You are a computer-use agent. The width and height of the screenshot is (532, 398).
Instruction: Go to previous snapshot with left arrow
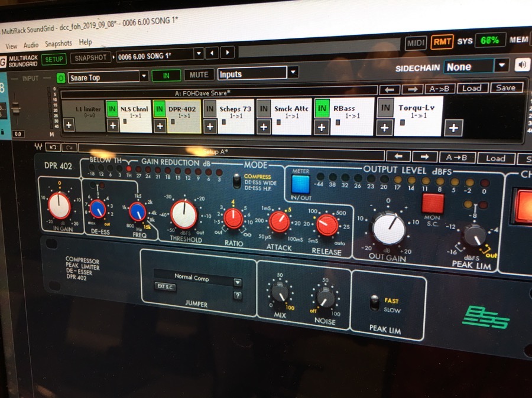click(x=212, y=53)
